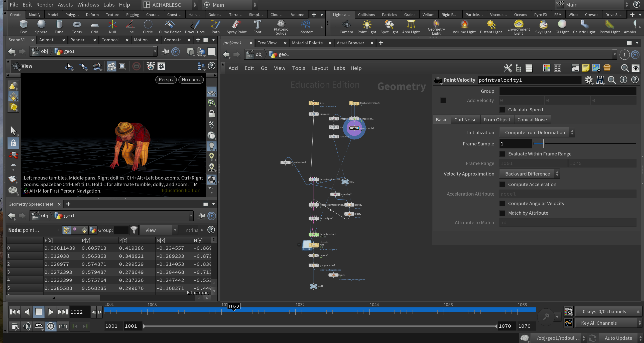Click the Torus shelf tool

(77, 27)
